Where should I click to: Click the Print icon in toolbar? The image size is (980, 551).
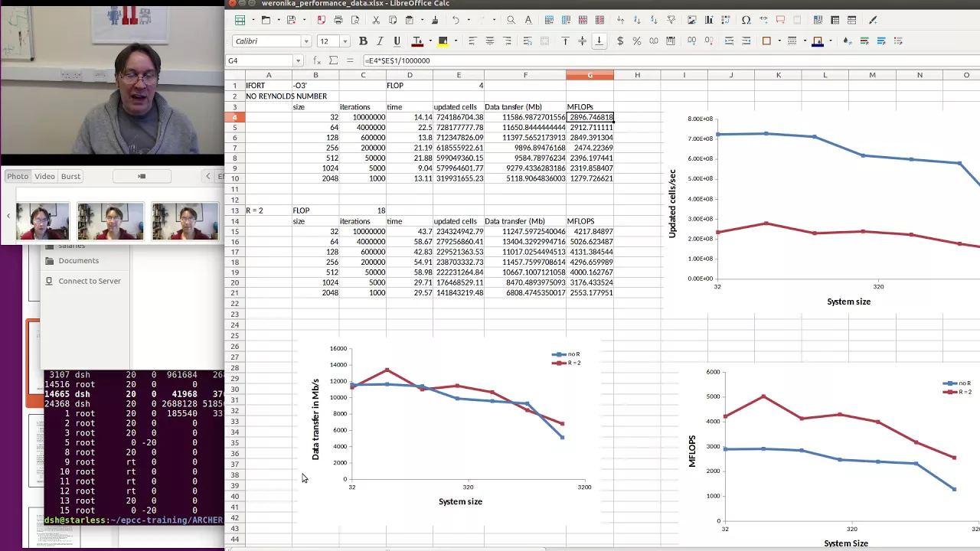point(338,20)
